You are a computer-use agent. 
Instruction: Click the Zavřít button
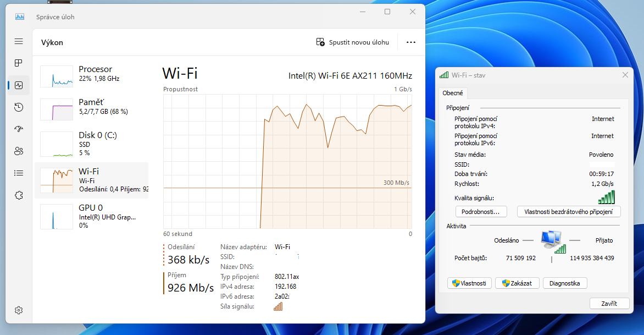609,303
